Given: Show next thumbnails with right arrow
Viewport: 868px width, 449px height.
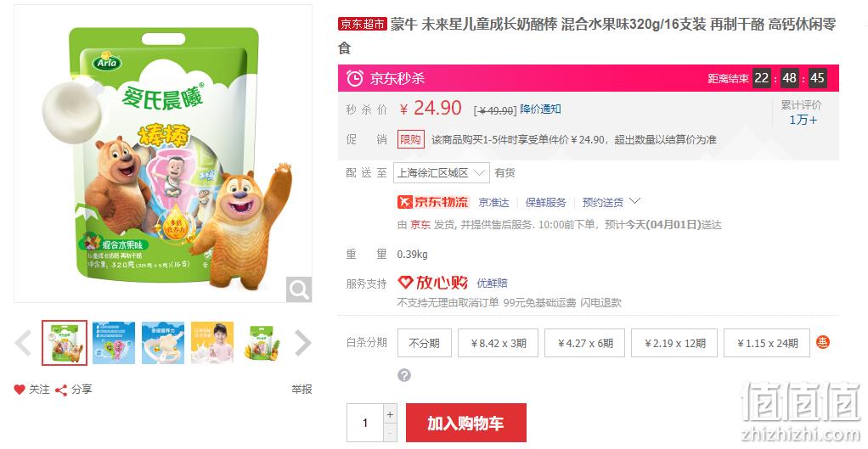Looking at the screenshot, I should [303, 343].
